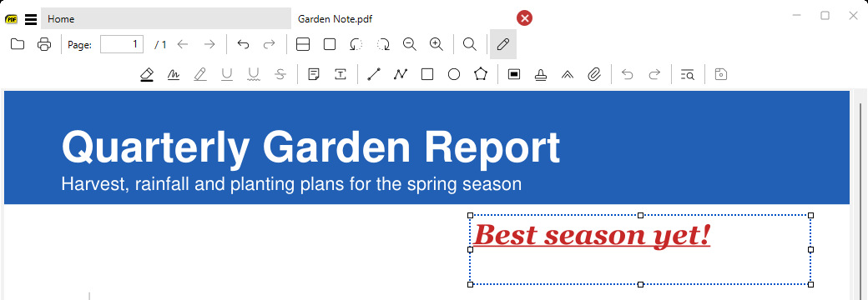Image resolution: width=868 pixels, height=300 pixels.
Task: Redo last annotation edit
Action: [x=654, y=75]
